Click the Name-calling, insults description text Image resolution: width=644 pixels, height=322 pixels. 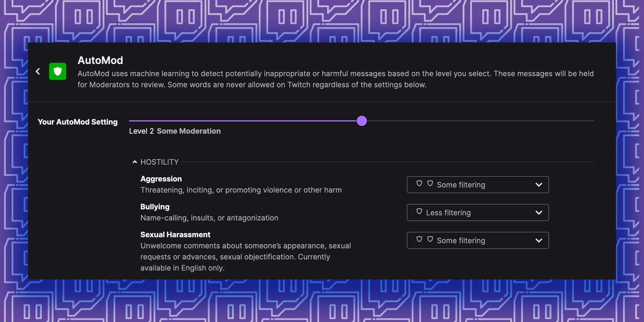(x=209, y=218)
